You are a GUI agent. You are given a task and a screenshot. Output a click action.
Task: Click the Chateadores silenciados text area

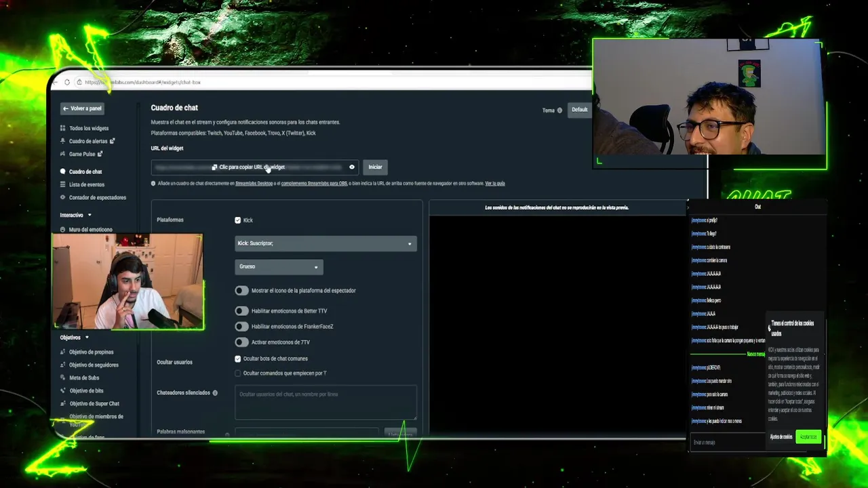325,403
